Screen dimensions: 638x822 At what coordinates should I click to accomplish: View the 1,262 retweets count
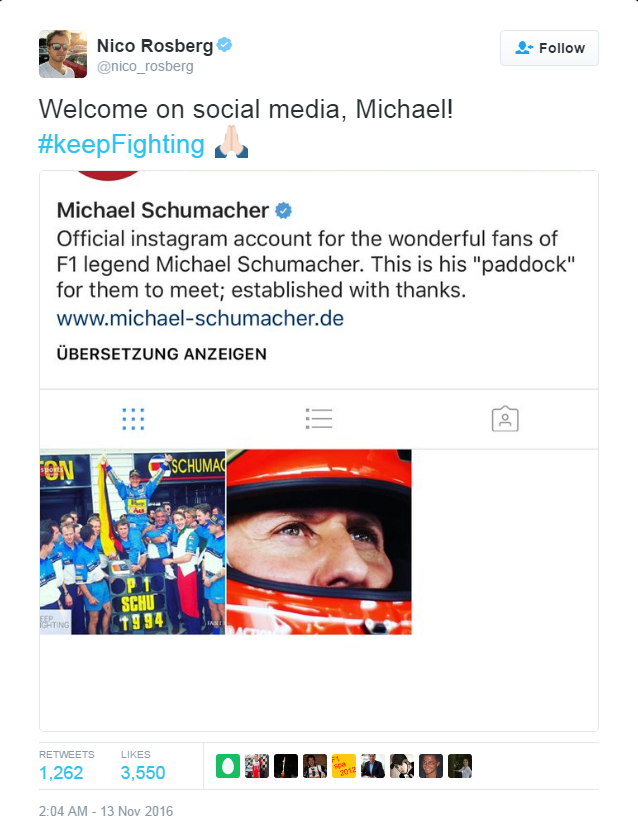tap(61, 773)
